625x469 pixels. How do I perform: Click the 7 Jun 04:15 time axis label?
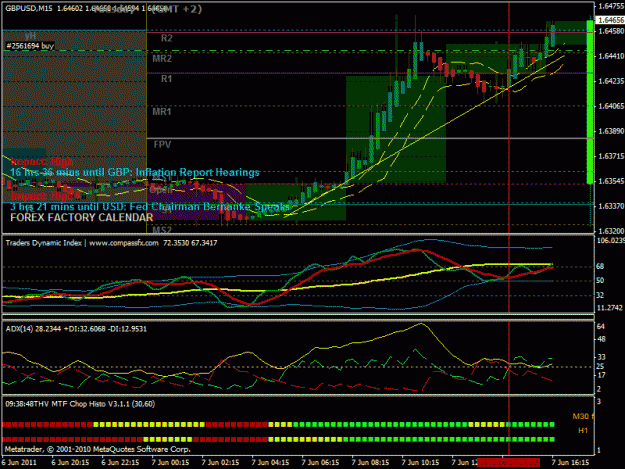click(270, 463)
